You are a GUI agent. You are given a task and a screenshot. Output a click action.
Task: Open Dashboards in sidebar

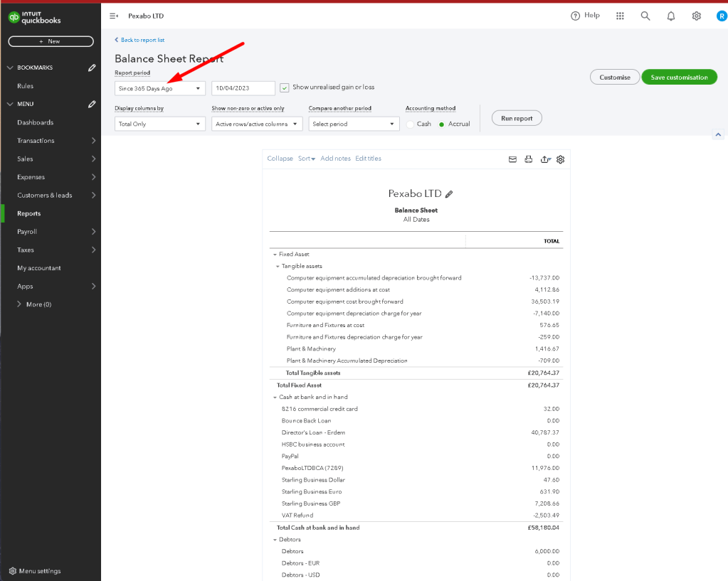coord(36,122)
